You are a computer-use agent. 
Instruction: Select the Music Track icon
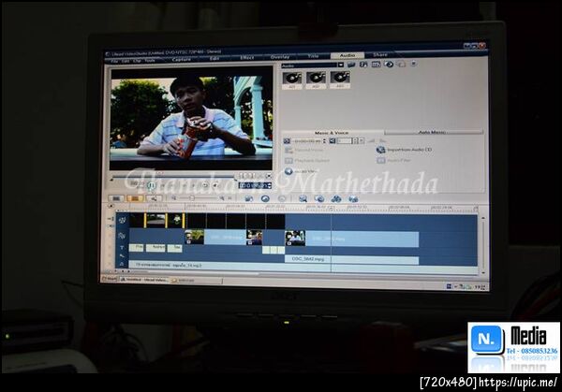pyautogui.click(x=122, y=264)
